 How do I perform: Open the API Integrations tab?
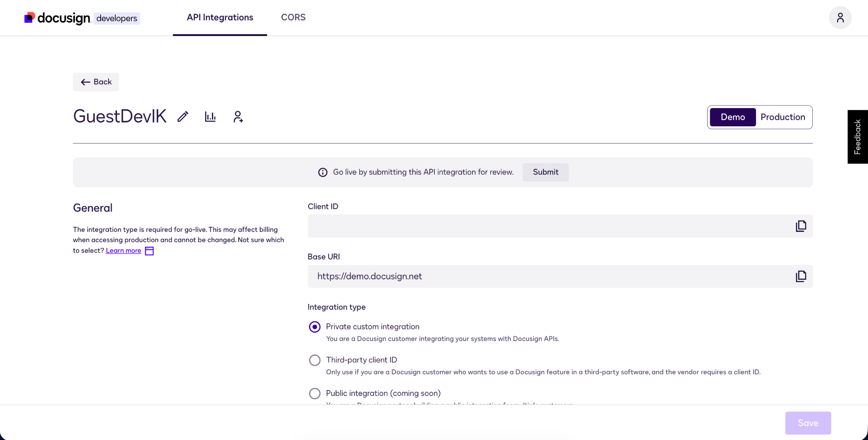click(x=220, y=18)
